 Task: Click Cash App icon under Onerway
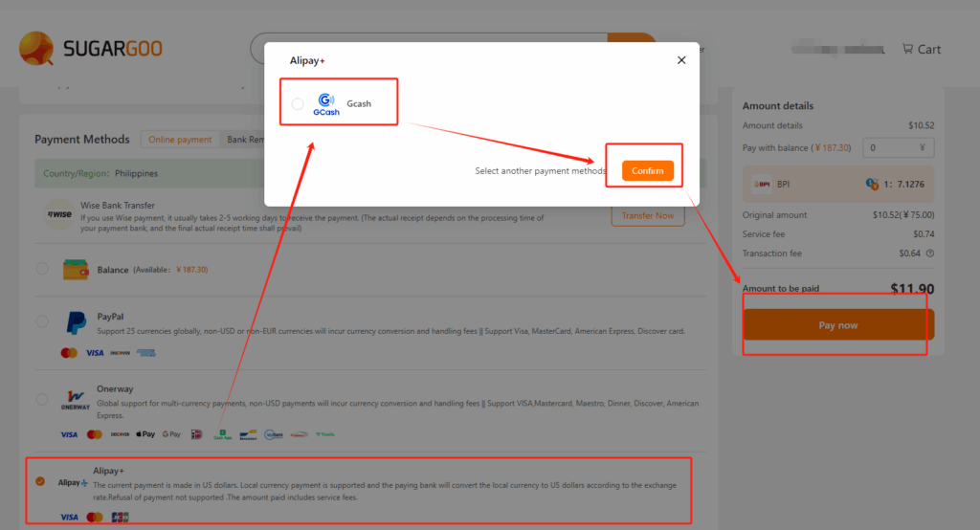(x=222, y=434)
